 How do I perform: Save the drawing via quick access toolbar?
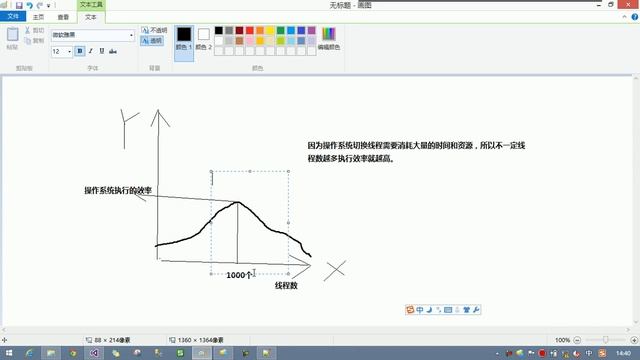click(x=19, y=5)
